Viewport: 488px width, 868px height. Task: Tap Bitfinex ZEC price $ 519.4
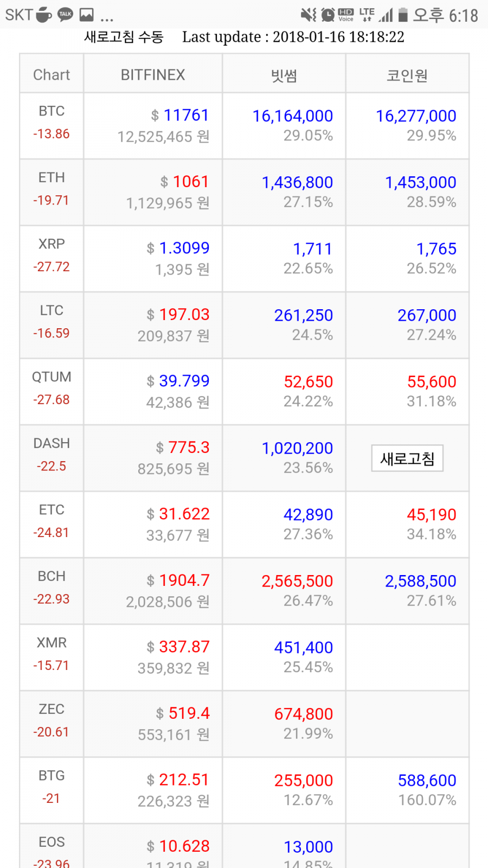pyautogui.click(x=182, y=713)
